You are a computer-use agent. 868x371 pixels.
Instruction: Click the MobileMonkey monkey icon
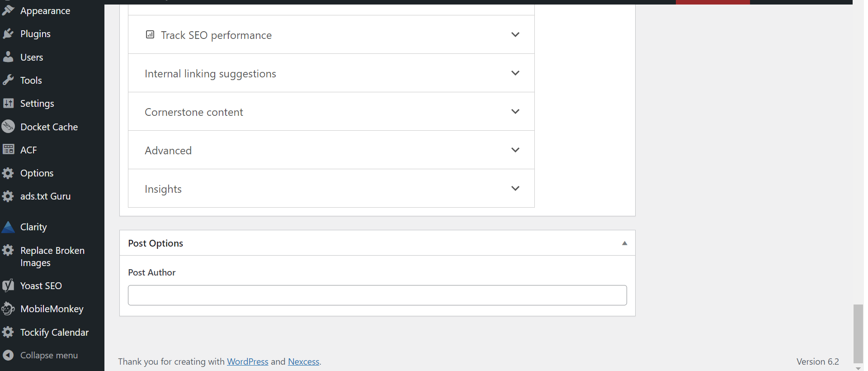pyautogui.click(x=8, y=309)
